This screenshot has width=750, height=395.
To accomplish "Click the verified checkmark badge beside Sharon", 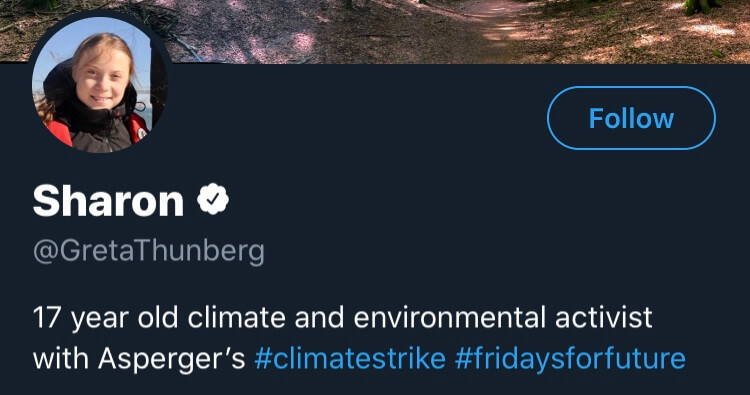I will (x=213, y=199).
